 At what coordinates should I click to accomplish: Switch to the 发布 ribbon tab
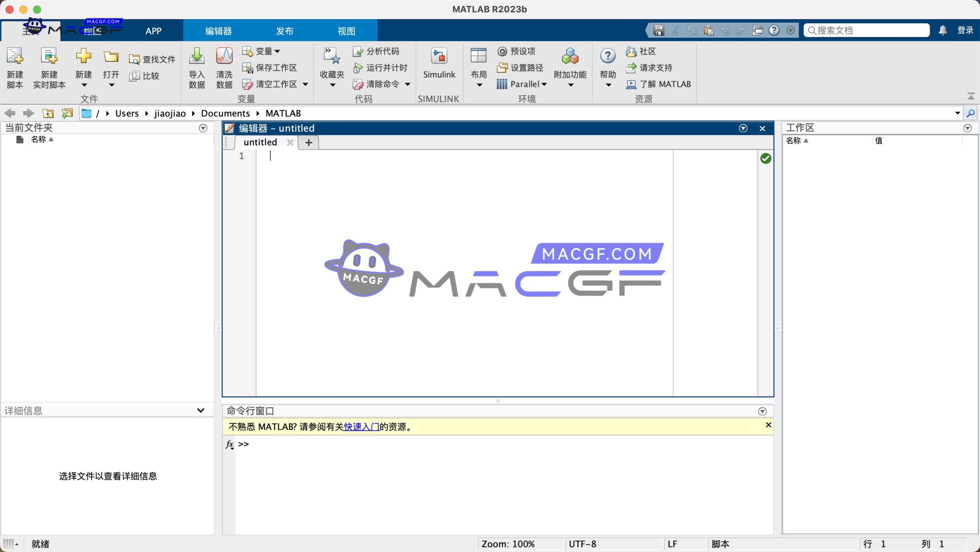[284, 31]
